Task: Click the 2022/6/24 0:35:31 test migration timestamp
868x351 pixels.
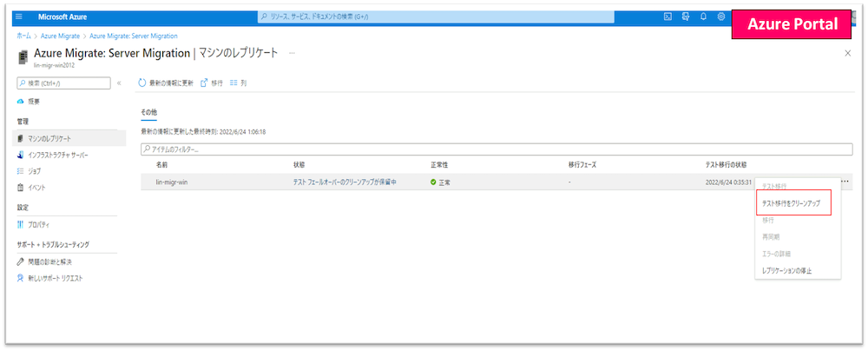Action: 728,182
